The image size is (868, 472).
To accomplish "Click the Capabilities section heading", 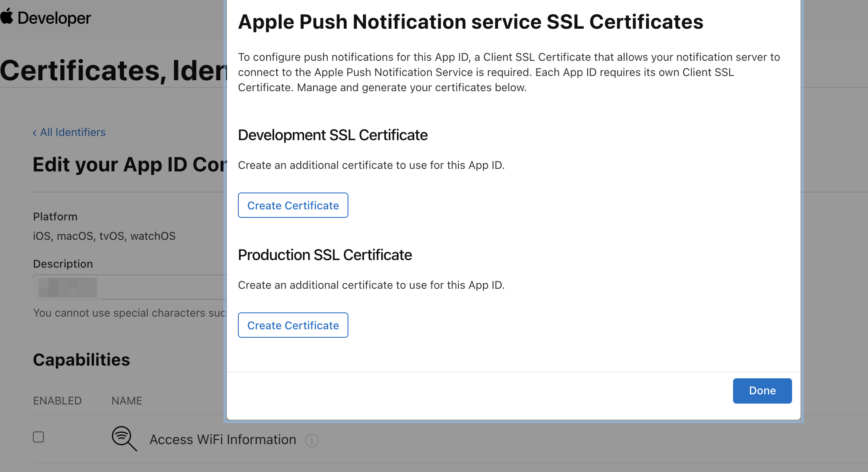I will point(81,360).
